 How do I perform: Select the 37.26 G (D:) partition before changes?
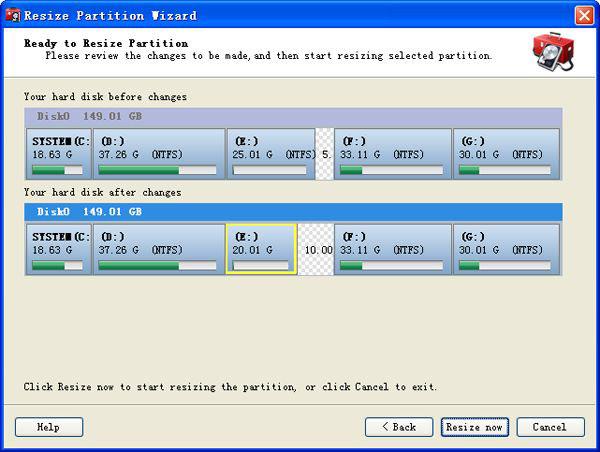pos(159,153)
